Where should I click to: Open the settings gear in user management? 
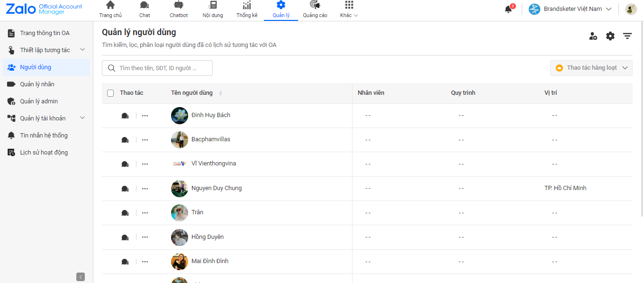(x=610, y=36)
